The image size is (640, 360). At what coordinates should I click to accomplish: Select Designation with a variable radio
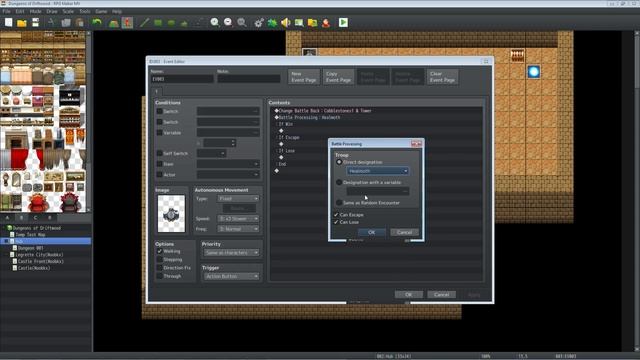[x=339, y=182]
